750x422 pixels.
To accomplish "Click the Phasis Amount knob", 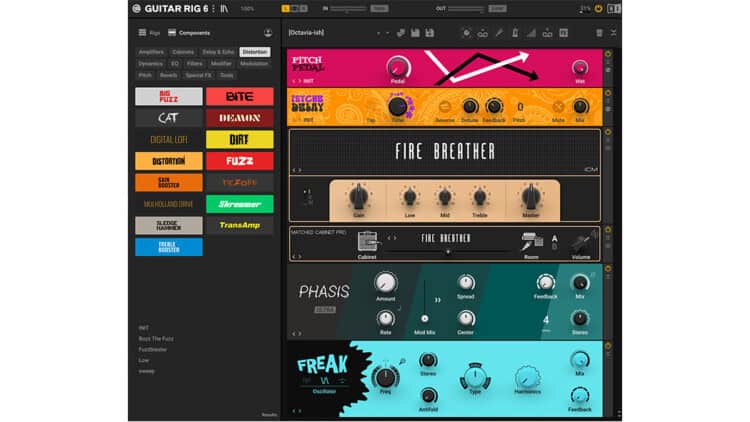I will click(x=386, y=283).
